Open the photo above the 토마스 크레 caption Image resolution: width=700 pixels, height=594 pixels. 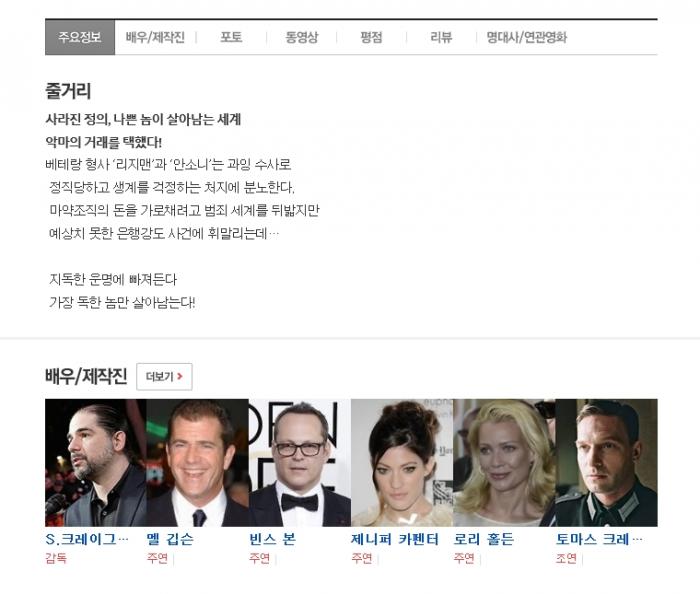[x=606, y=462]
